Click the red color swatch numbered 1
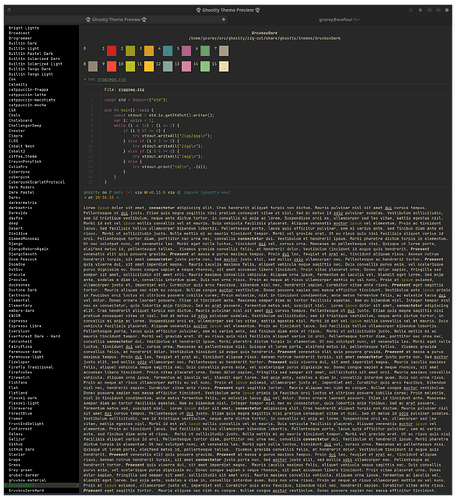 click(x=111, y=51)
